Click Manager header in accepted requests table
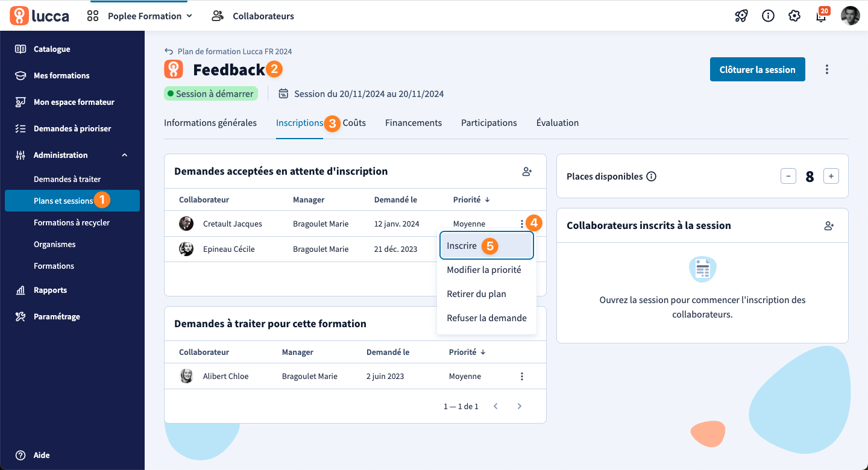The height and width of the screenshot is (470, 868). click(x=309, y=199)
